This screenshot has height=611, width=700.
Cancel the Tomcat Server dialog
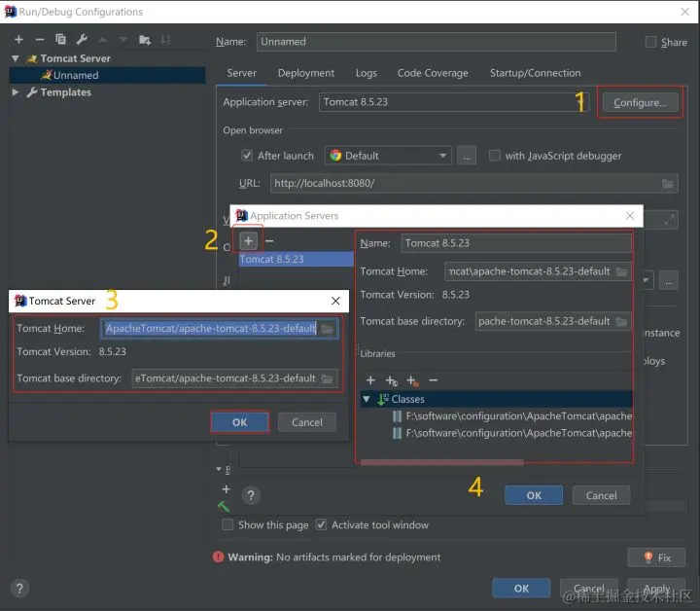pyautogui.click(x=306, y=422)
